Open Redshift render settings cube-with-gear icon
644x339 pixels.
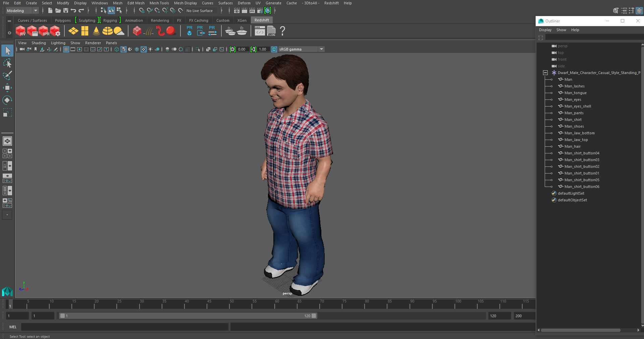point(55,31)
